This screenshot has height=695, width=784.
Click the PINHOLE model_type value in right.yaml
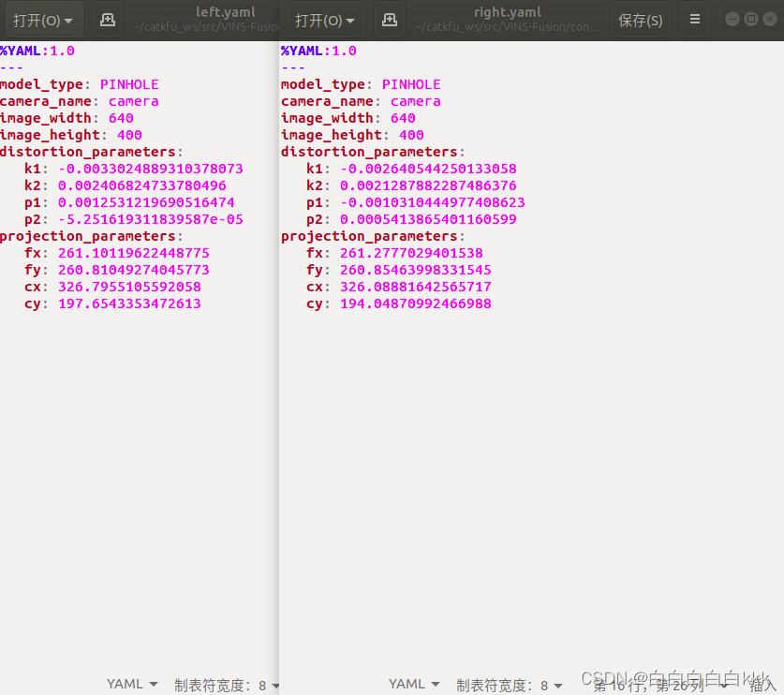pyautogui.click(x=411, y=83)
